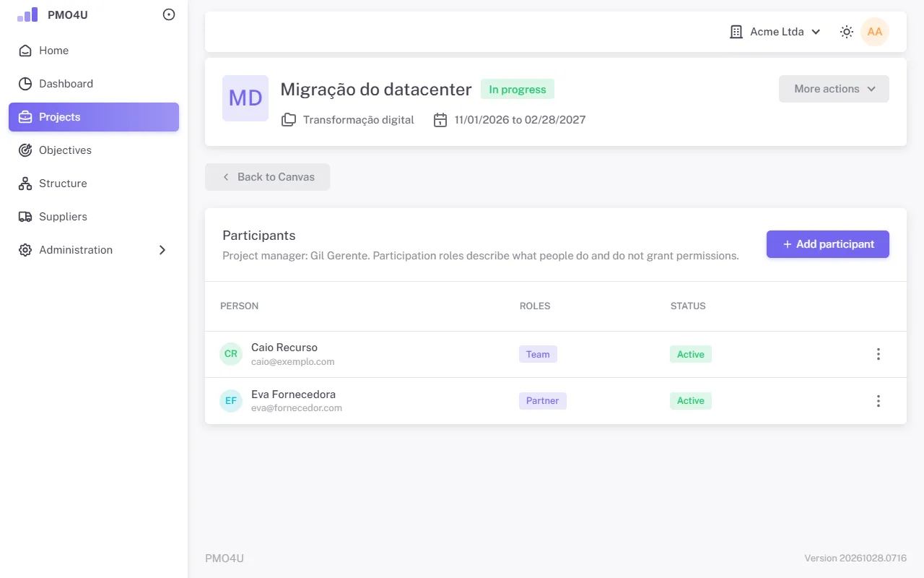
Task: Open row actions menu for Eva Fornecedora
Action: [879, 401]
